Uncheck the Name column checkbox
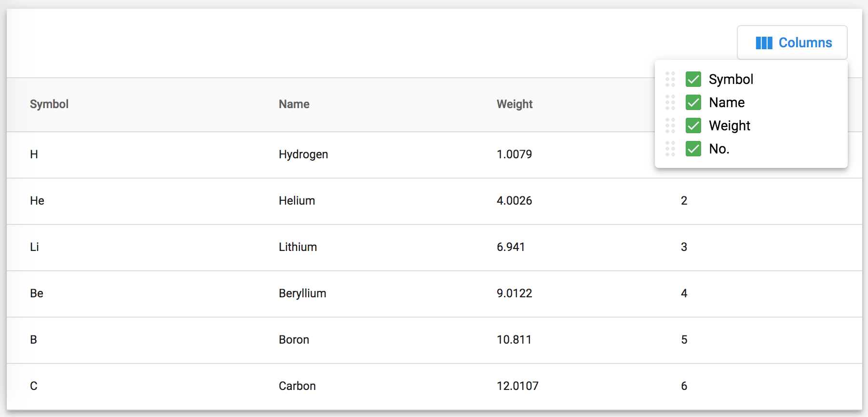868x417 pixels. coord(693,102)
